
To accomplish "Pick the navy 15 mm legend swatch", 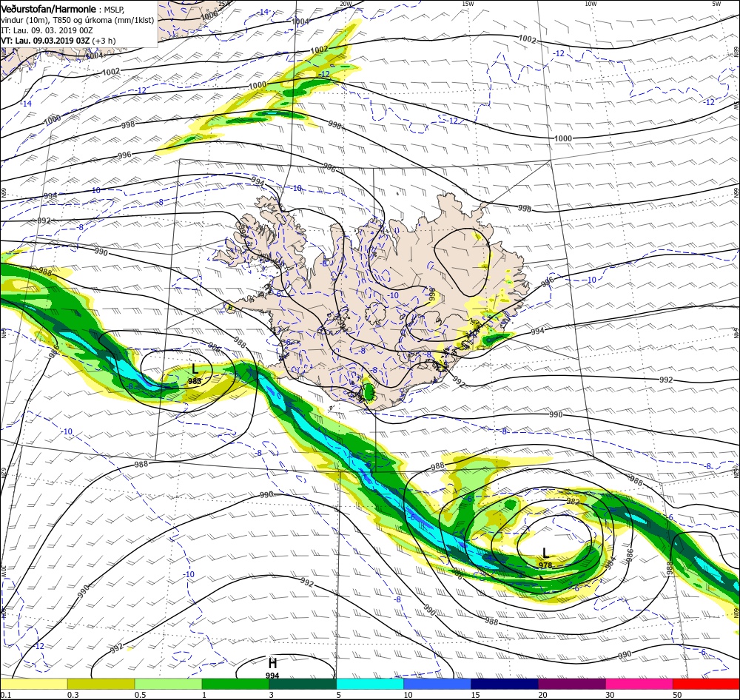I will coord(505,684).
